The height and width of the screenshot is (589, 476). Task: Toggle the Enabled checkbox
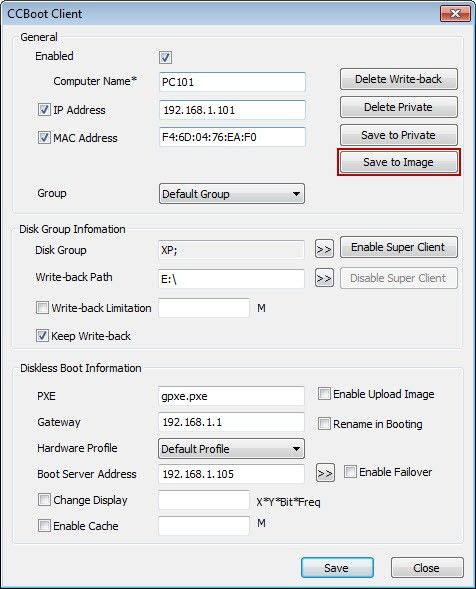pyautogui.click(x=165, y=57)
